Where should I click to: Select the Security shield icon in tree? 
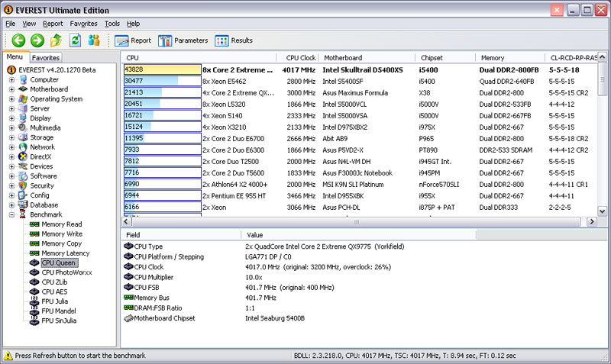click(23, 185)
